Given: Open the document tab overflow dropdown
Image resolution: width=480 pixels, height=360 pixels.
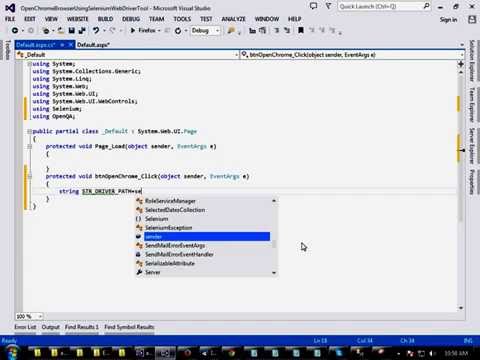Looking at the screenshot, I should (462, 45).
